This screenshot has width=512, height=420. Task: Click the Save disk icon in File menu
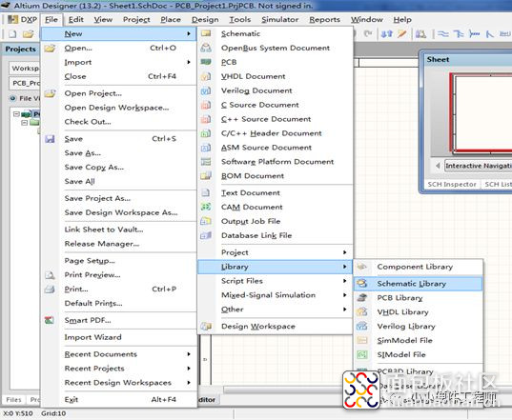(x=50, y=139)
